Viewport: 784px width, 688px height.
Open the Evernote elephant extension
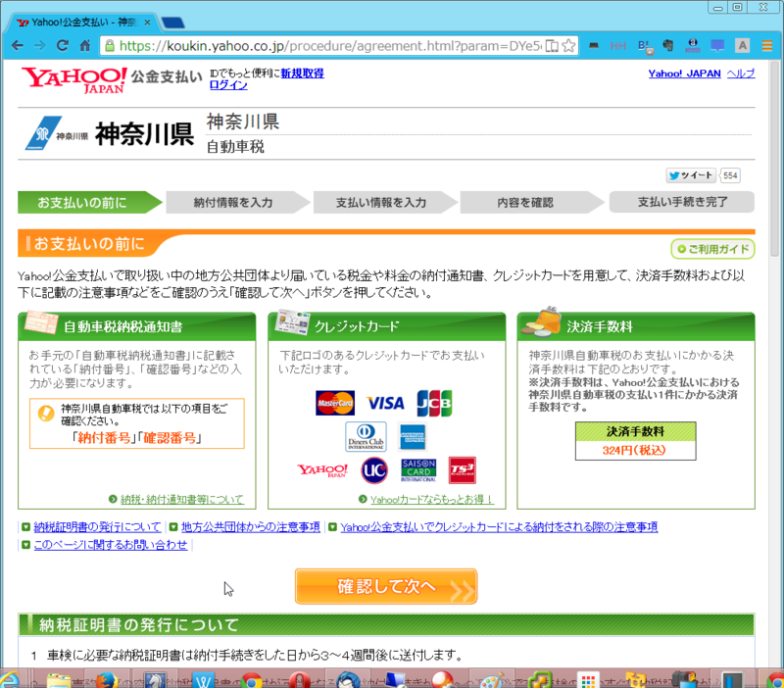click(x=668, y=46)
